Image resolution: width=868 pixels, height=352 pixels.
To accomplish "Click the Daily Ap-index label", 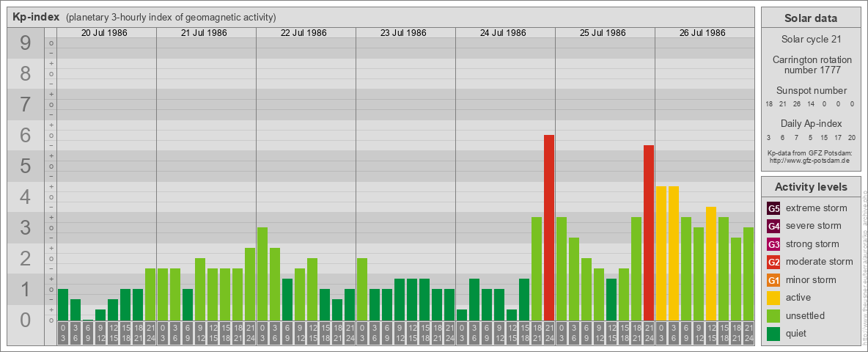I will [811, 123].
